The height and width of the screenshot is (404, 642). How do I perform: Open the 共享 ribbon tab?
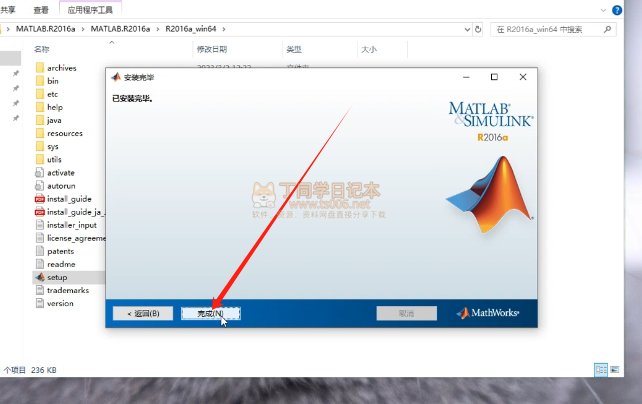click(x=8, y=10)
